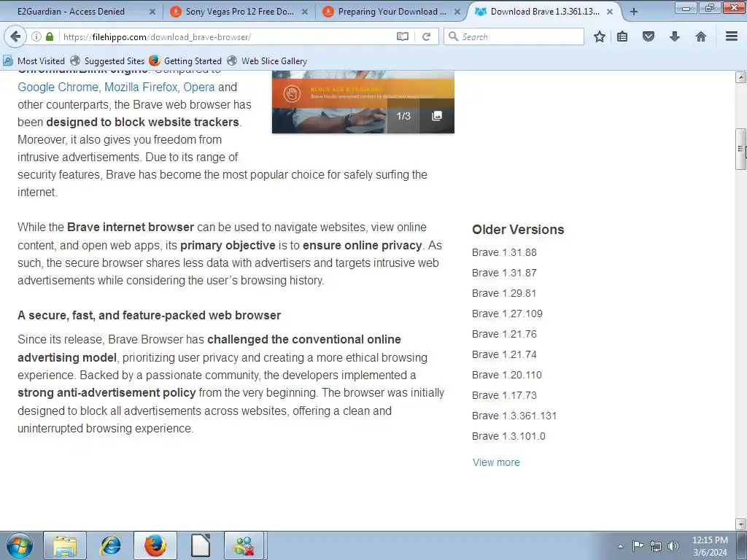Open Getting Started bookmark
Screen dimensions: 747x560
click(x=185, y=61)
